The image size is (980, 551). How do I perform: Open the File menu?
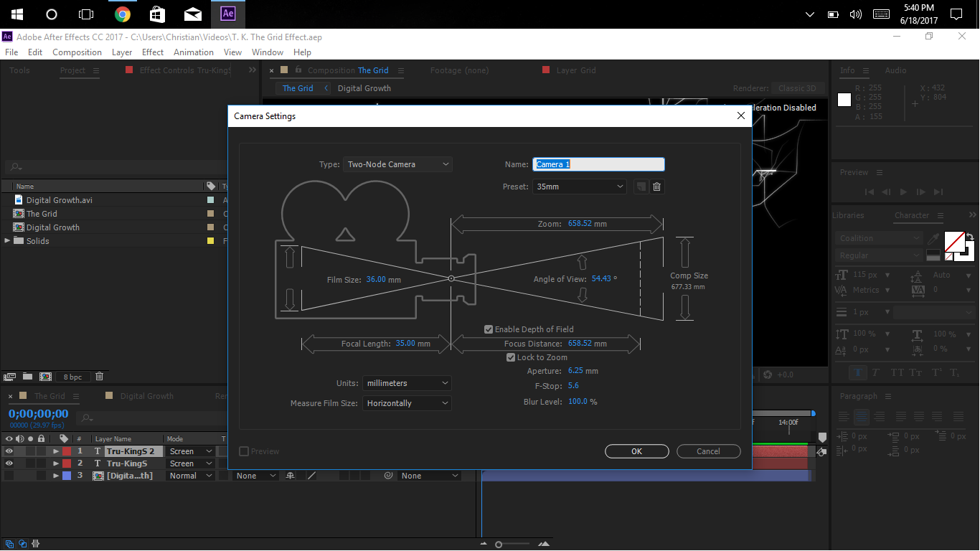(11, 52)
